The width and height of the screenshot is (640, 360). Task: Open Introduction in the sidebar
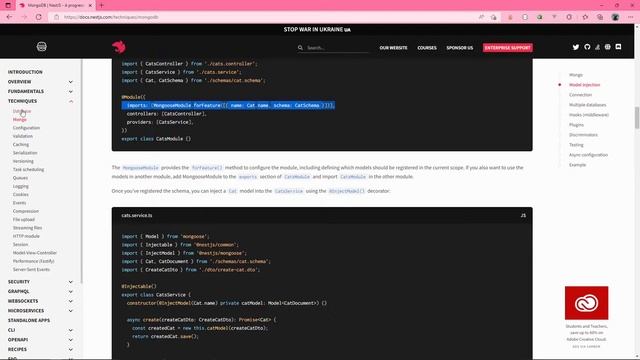[x=25, y=72]
